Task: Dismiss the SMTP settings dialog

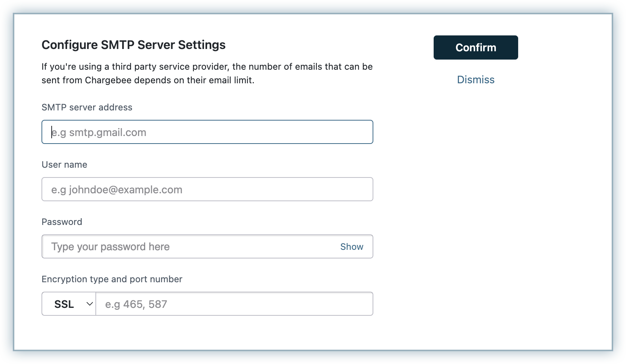Action: pyautogui.click(x=476, y=80)
